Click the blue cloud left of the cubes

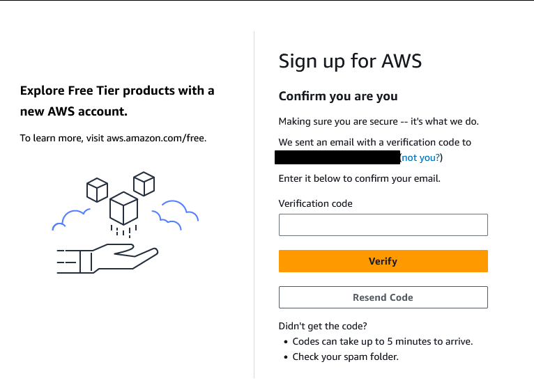pos(71,219)
